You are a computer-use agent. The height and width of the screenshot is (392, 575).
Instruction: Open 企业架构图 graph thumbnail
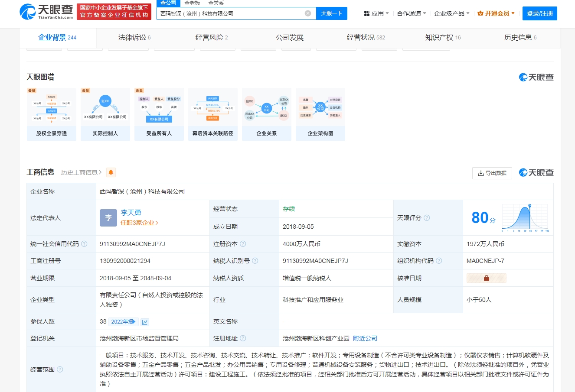(320, 114)
